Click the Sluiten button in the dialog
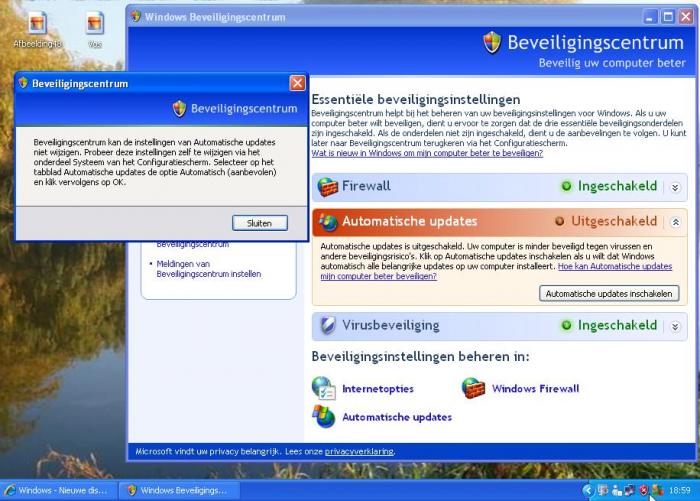Viewport: 700px width, 501px height. click(260, 223)
